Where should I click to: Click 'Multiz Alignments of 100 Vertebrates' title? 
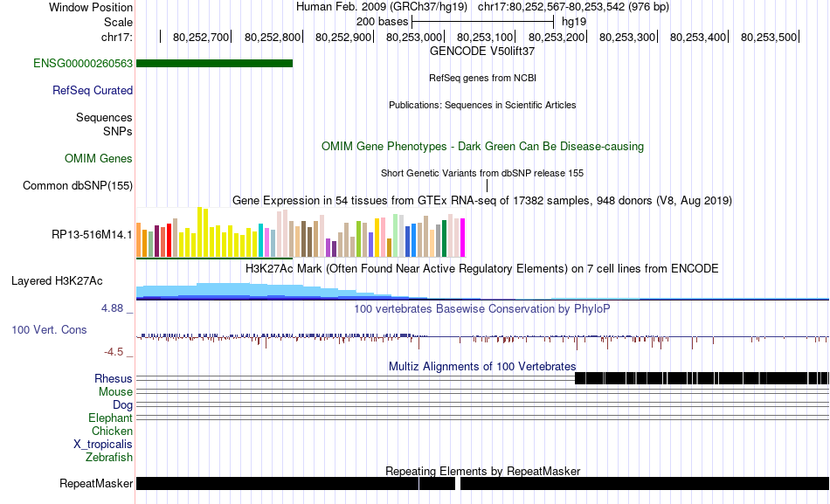coord(482,366)
